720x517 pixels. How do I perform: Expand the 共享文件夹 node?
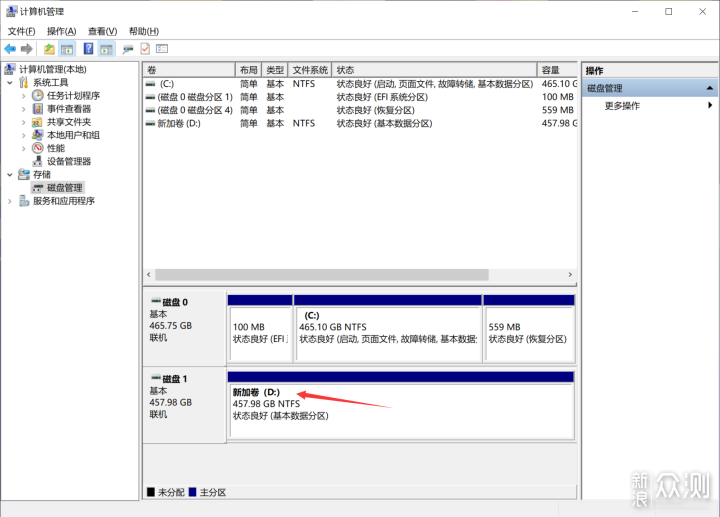[23, 122]
